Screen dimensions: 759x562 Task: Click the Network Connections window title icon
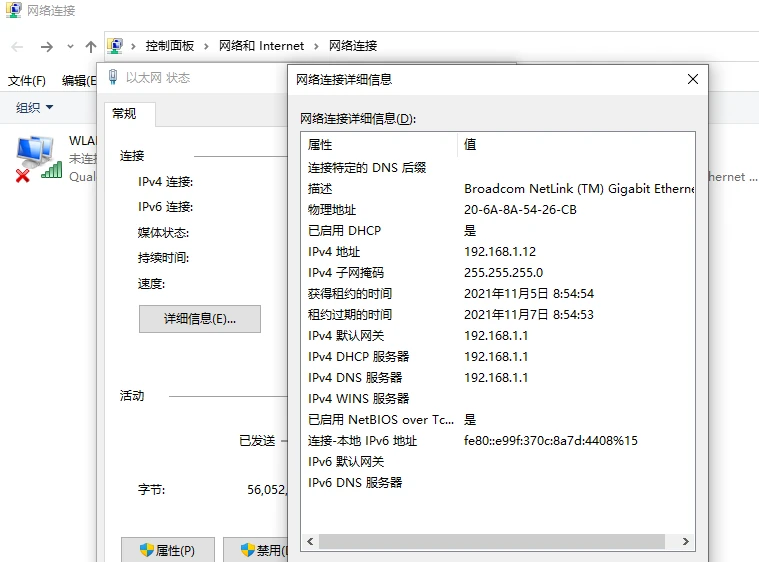coord(14,10)
